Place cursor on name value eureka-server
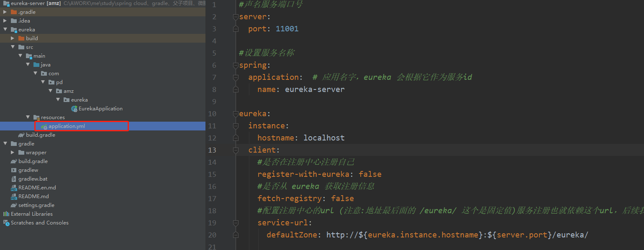The height and width of the screenshot is (250, 644). (x=315, y=89)
